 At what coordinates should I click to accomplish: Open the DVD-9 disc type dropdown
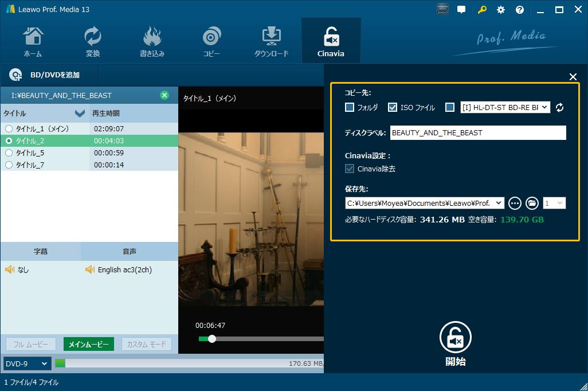click(27, 363)
